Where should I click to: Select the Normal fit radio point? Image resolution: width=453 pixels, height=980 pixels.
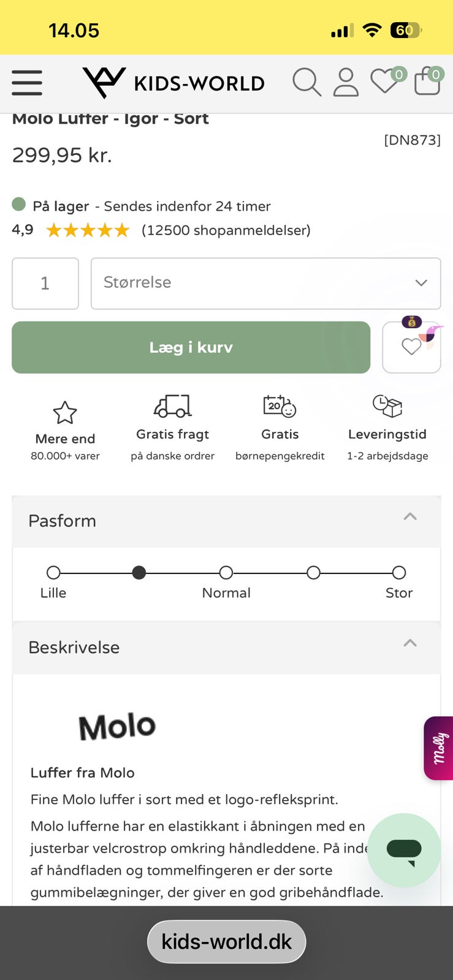coord(226,573)
